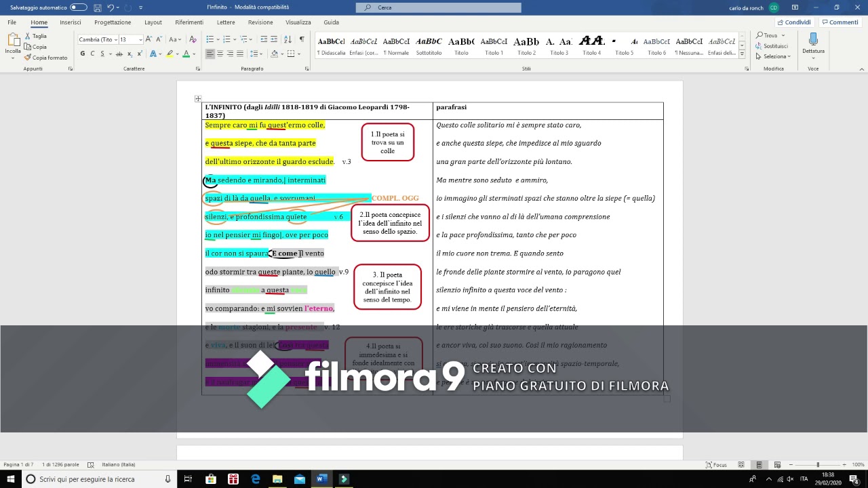Open the Seleziona dropdown

(773, 56)
